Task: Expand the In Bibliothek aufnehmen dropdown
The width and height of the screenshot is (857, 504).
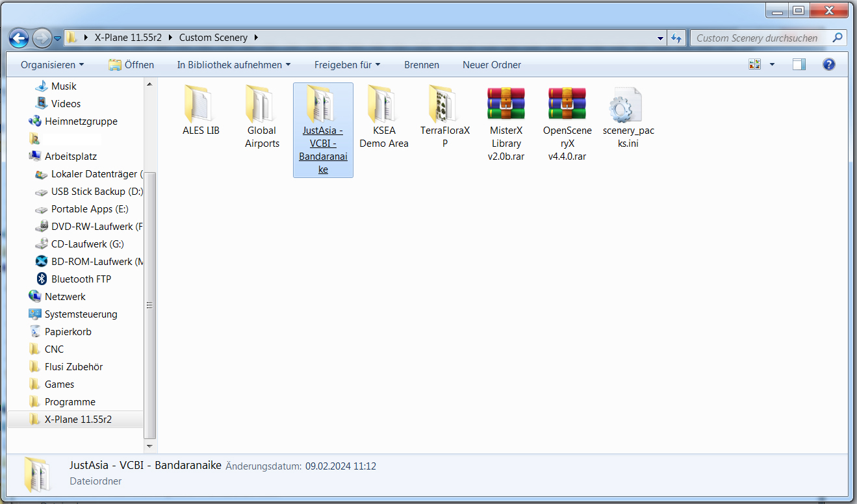Action: click(x=233, y=65)
